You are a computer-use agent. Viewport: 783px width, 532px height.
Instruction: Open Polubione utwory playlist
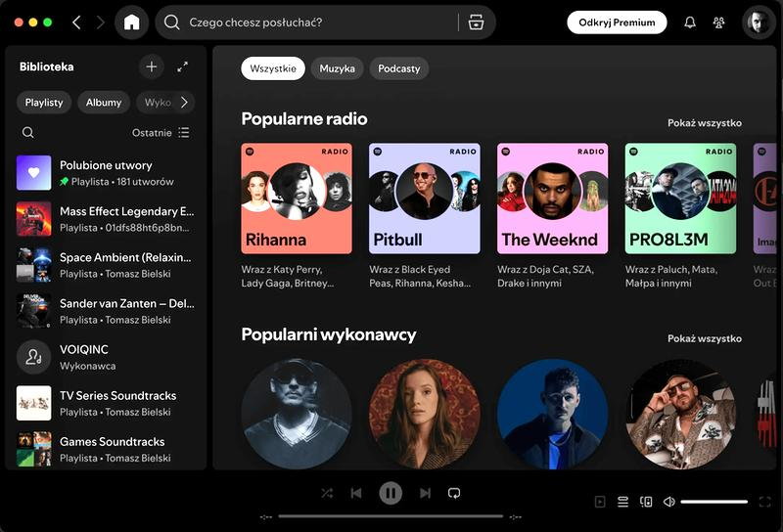pyautogui.click(x=106, y=173)
